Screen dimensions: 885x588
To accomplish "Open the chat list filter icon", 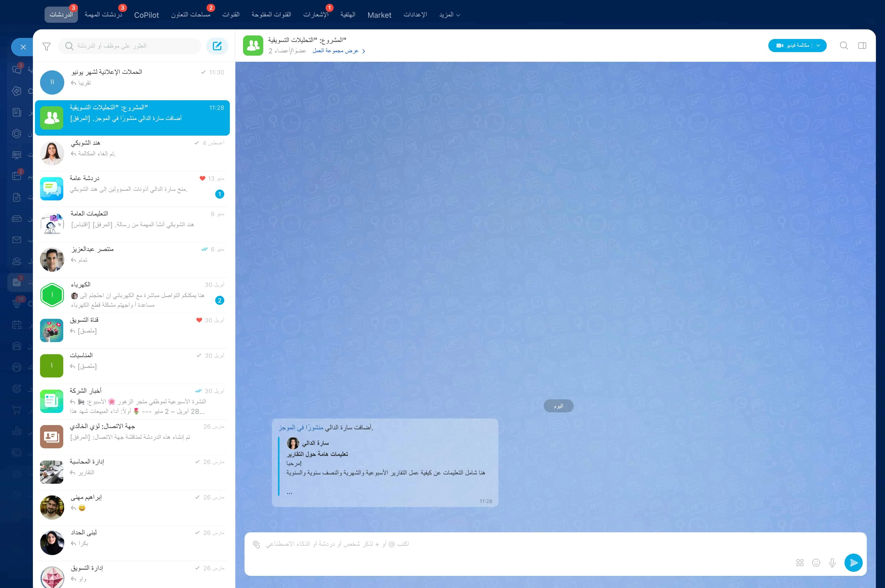I will tap(47, 46).
